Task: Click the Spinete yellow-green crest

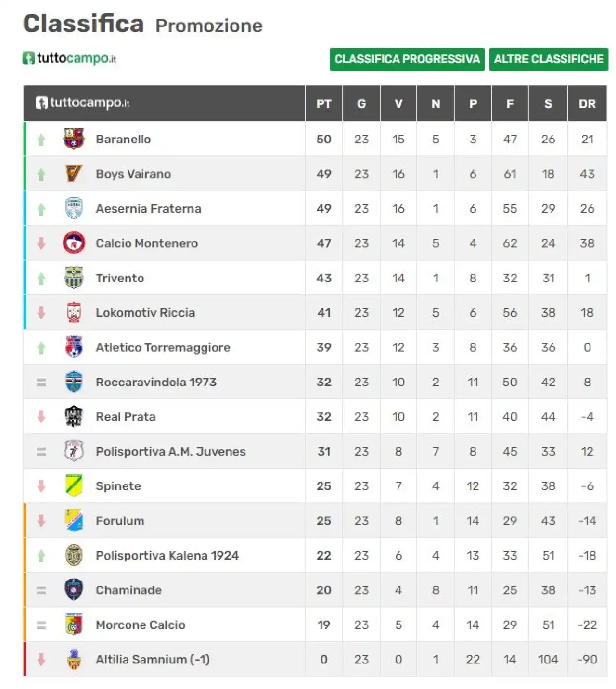Action: click(74, 485)
